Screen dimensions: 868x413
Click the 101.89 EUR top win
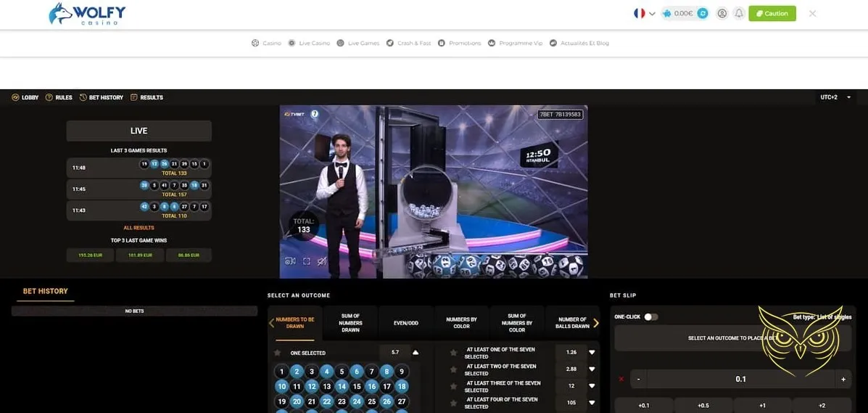point(140,255)
